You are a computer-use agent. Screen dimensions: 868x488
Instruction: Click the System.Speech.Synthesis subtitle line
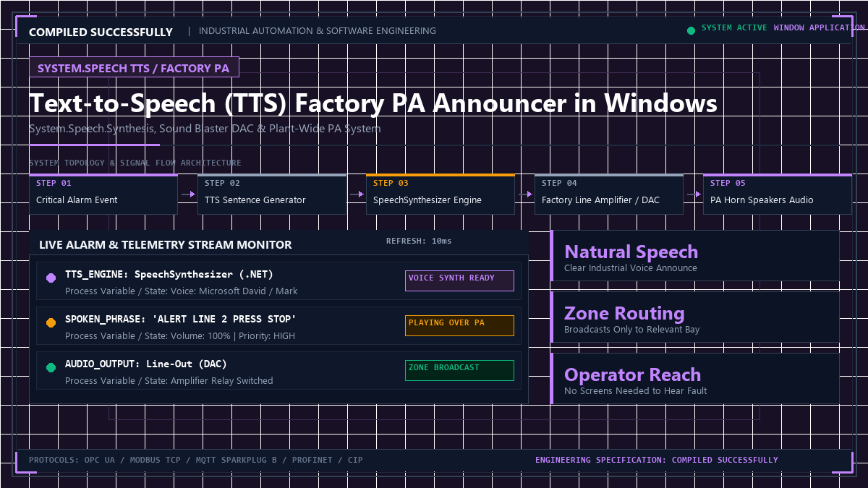(205, 129)
